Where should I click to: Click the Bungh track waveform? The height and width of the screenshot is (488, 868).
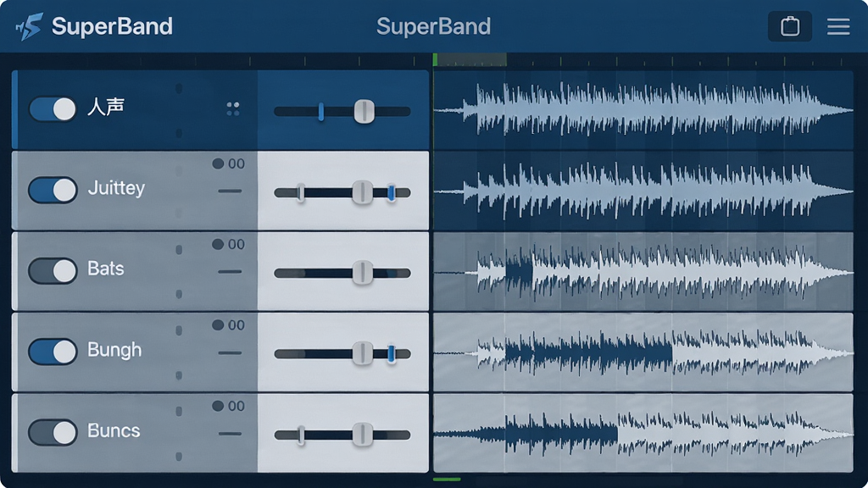(x=643, y=352)
